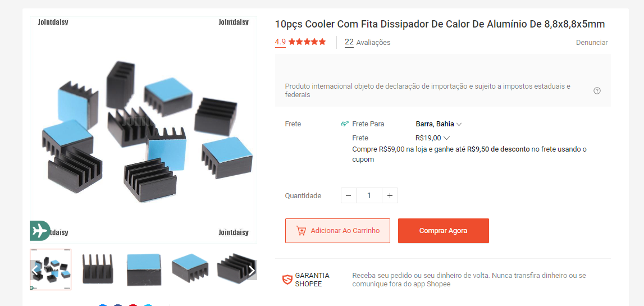644x306 pixels.
Task: Click the five-star rating icons
Action: [307, 42]
